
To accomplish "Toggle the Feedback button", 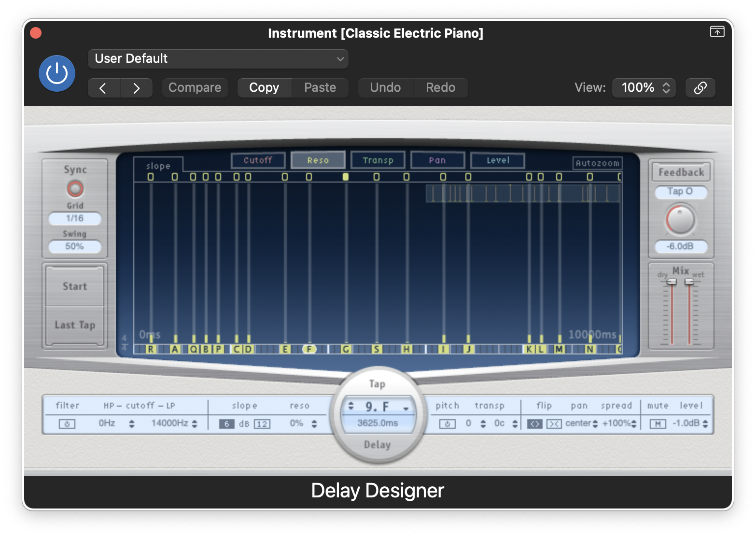I will click(681, 172).
